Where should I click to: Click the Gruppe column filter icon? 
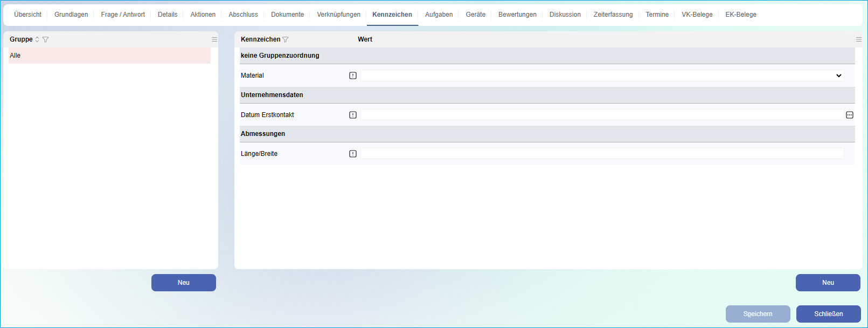pyautogui.click(x=45, y=39)
